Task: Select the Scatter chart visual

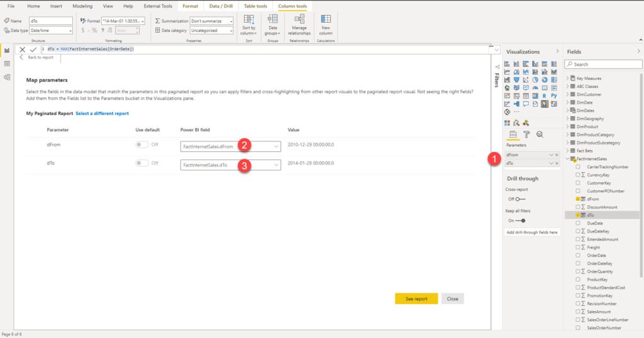Action: pos(526,80)
